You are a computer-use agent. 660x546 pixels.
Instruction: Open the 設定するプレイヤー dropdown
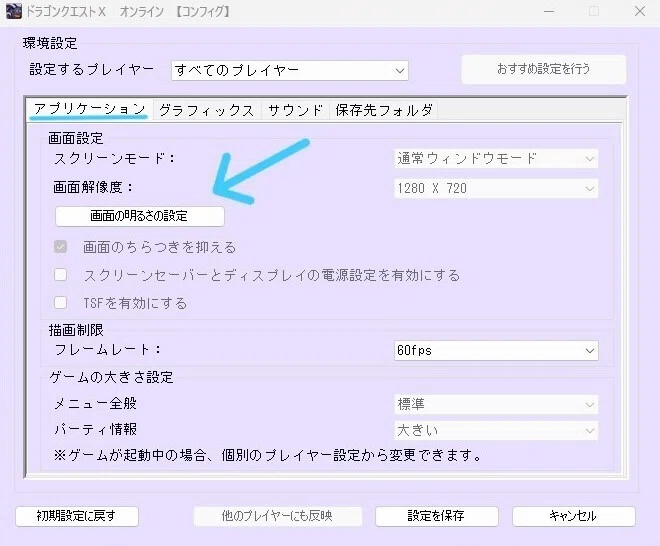coord(290,70)
